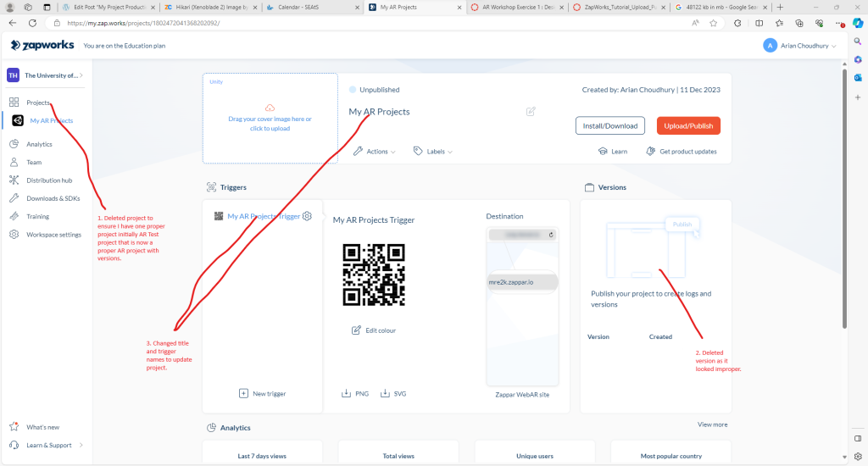Click Edit colour under QR code
This screenshot has width=868, height=466.
click(x=374, y=330)
